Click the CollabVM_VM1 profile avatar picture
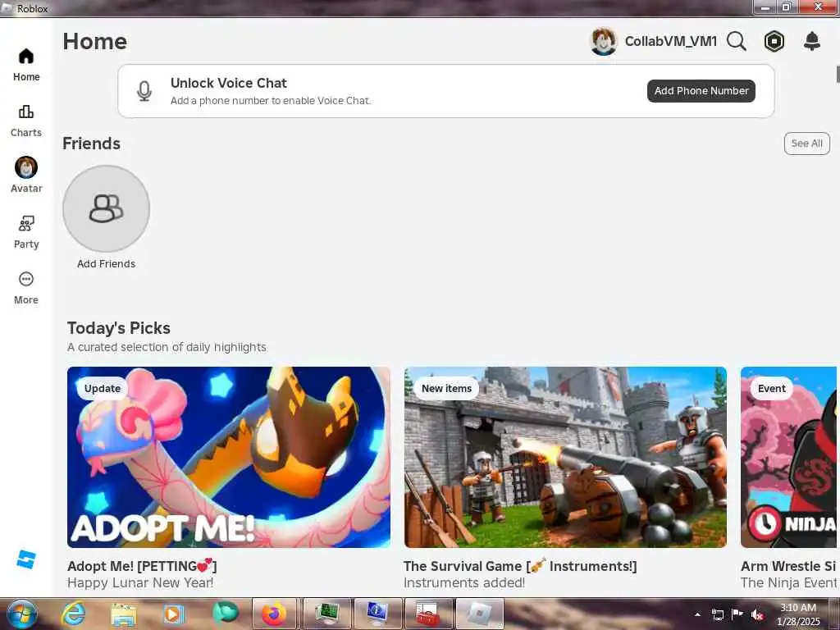Screen dimensions: 840x630 pos(604,41)
